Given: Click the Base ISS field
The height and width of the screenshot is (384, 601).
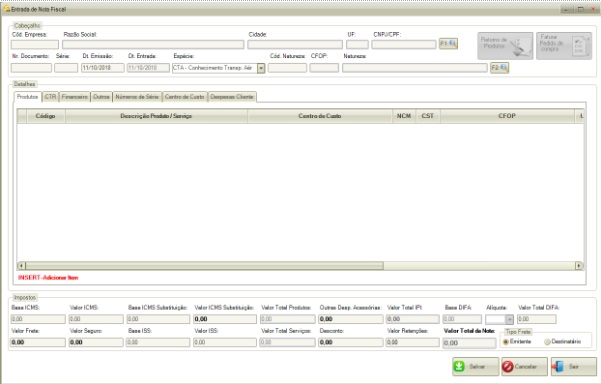Looking at the screenshot, I should click(158, 342).
